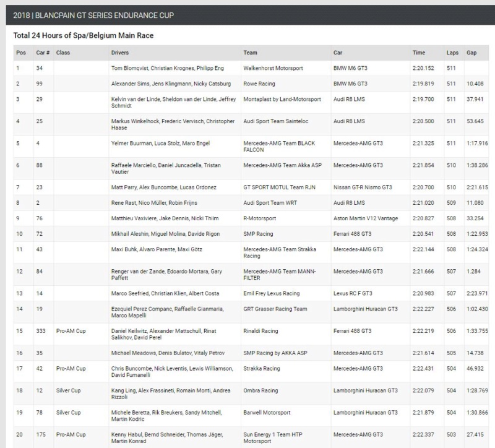Screen dimensions: 495x448
Task: Click the 1:17.916 gap value
Action: (x=477, y=144)
